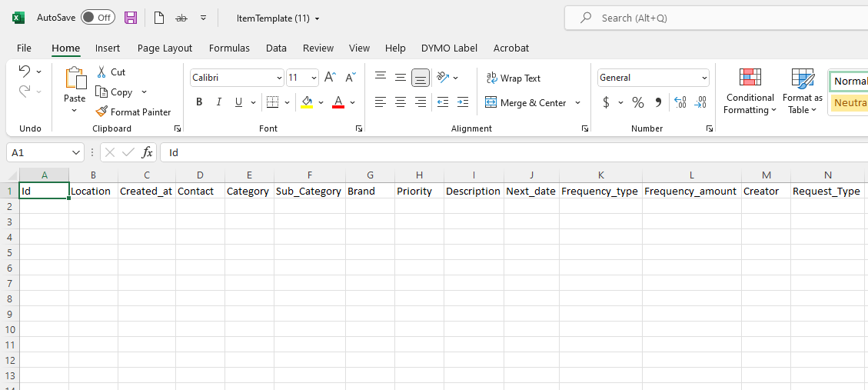
Task: Click the Search (Alt+Q) box
Action: (x=717, y=18)
